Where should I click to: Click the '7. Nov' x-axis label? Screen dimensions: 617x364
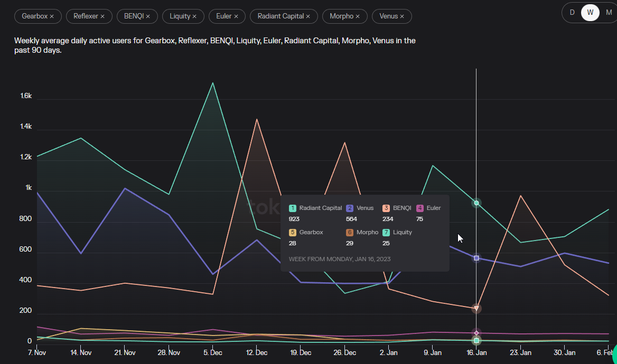pos(37,352)
